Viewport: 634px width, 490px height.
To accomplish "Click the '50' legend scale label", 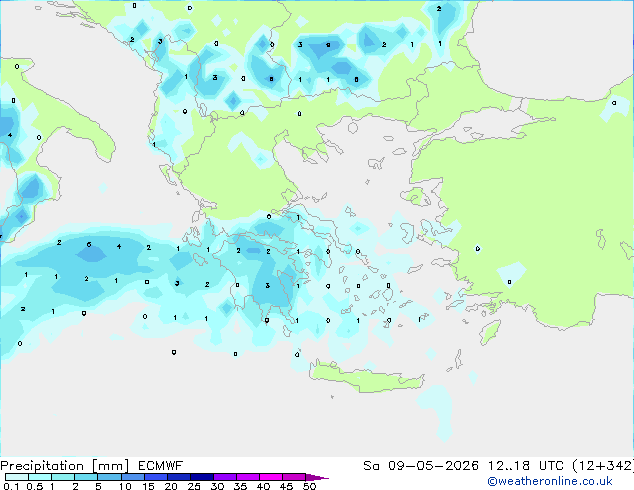I will [x=309, y=486].
